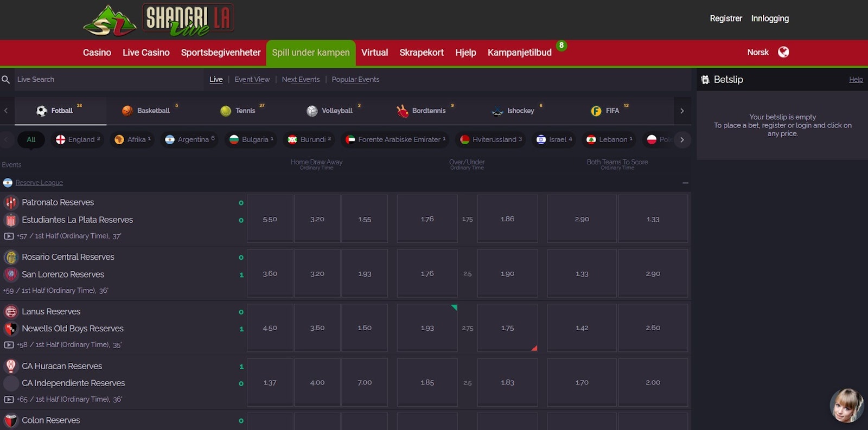This screenshot has width=868, height=430.
Task: Open Betslip Help link
Action: [856, 80]
